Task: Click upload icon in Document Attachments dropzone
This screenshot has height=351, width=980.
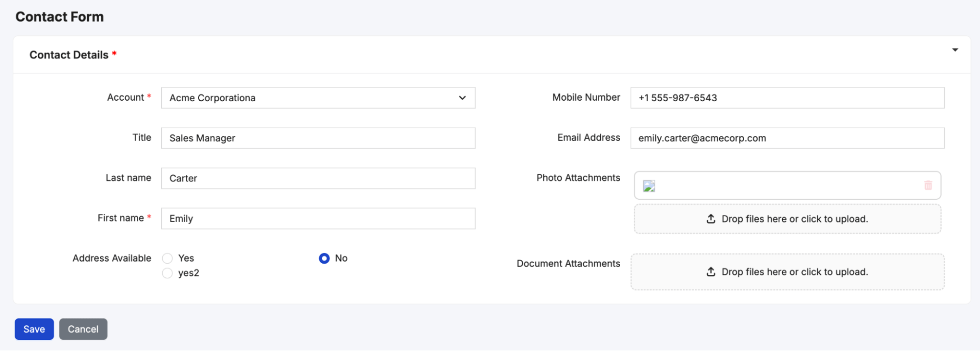Action: (x=710, y=272)
